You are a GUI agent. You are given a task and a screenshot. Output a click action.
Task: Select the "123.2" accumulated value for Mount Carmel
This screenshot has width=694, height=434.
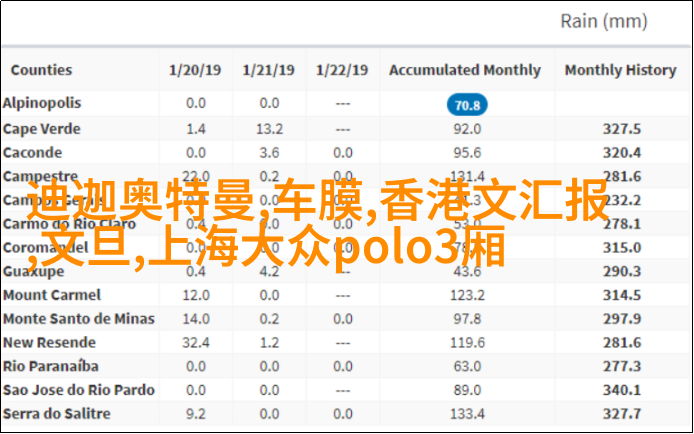coord(467,295)
